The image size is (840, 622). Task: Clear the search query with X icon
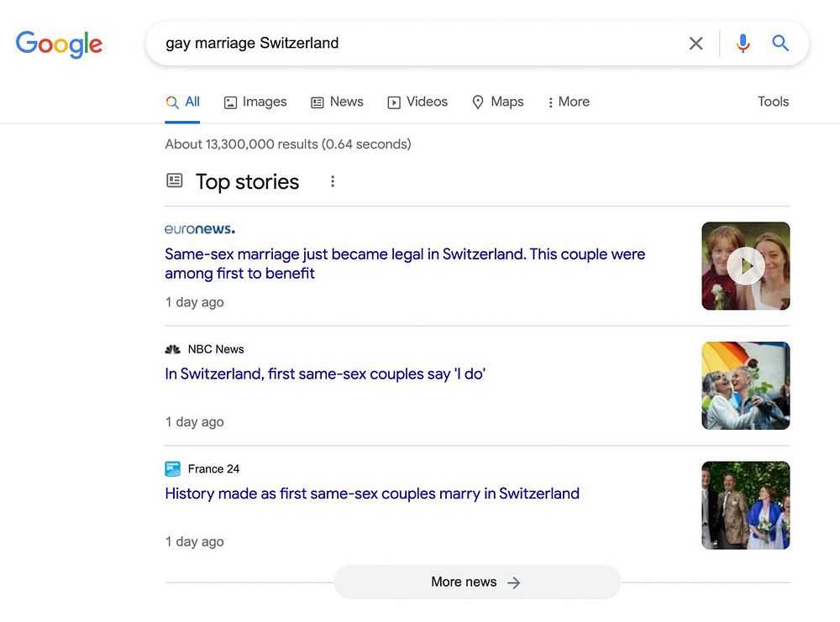[696, 44]
